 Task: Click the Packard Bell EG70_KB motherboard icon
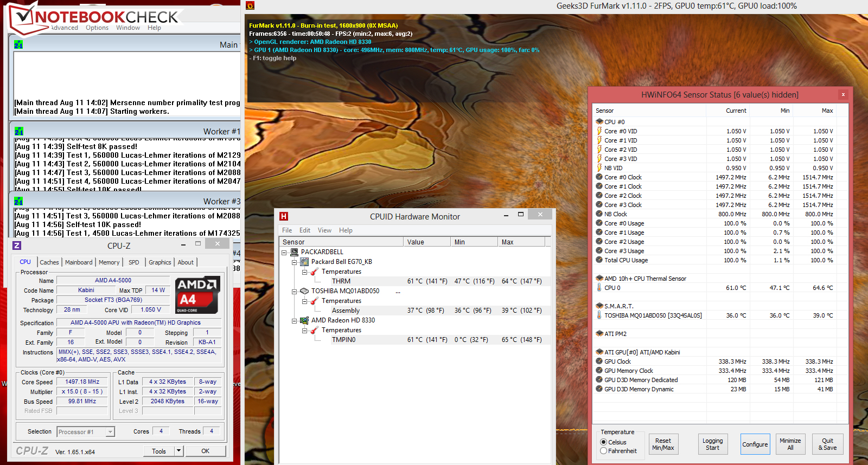tap(304, 262)
